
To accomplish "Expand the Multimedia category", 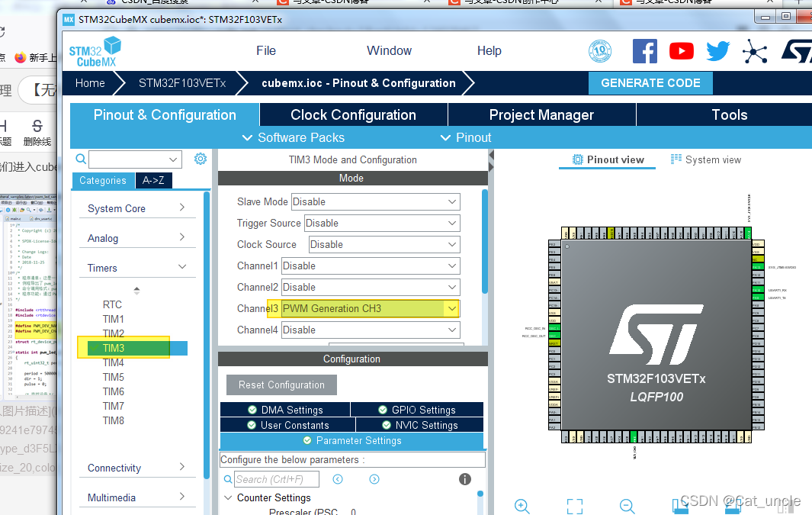I will (137, 497).
